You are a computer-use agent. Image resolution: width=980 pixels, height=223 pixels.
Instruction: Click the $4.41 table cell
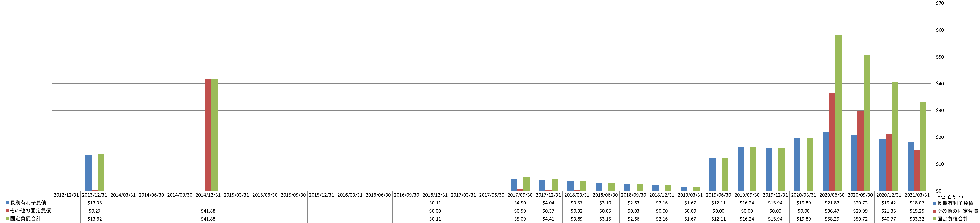pyautogui.click(x=548, y=219)
